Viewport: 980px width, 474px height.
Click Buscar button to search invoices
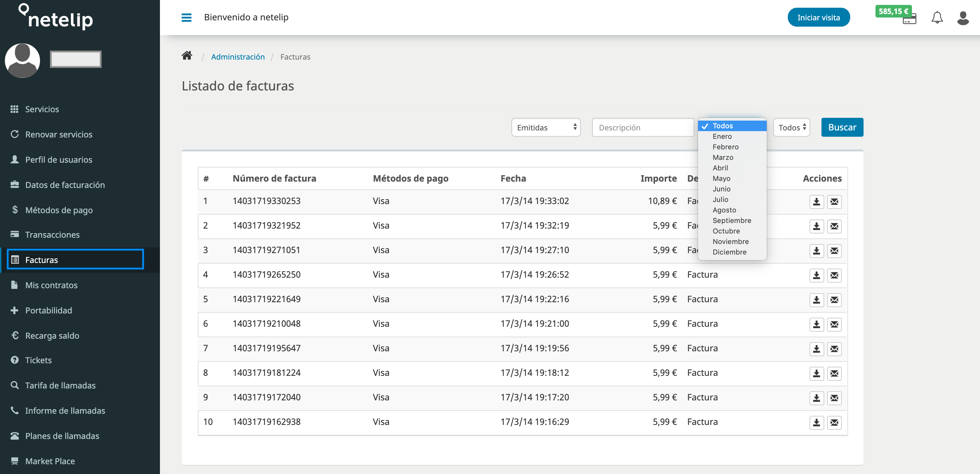[x=842, y=127]
